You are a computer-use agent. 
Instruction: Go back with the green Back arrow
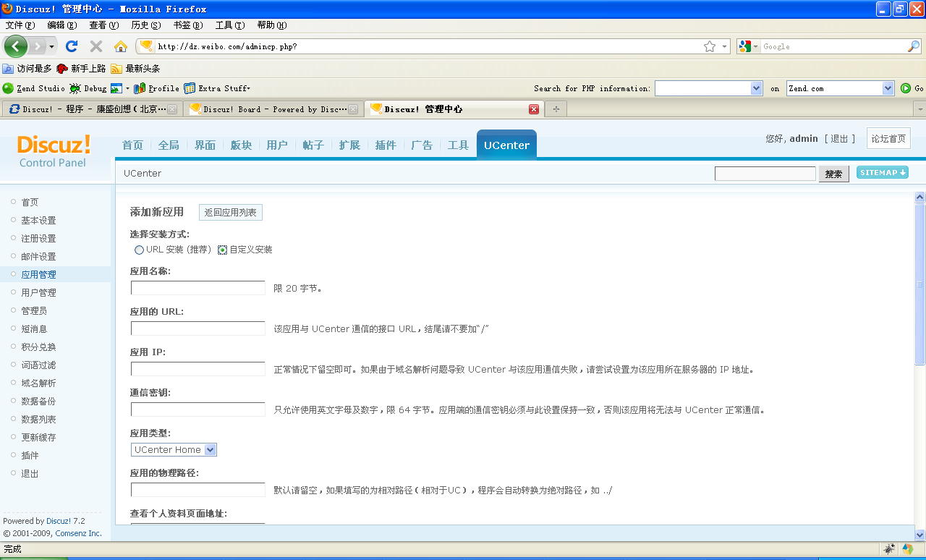(x=16, y=46)
